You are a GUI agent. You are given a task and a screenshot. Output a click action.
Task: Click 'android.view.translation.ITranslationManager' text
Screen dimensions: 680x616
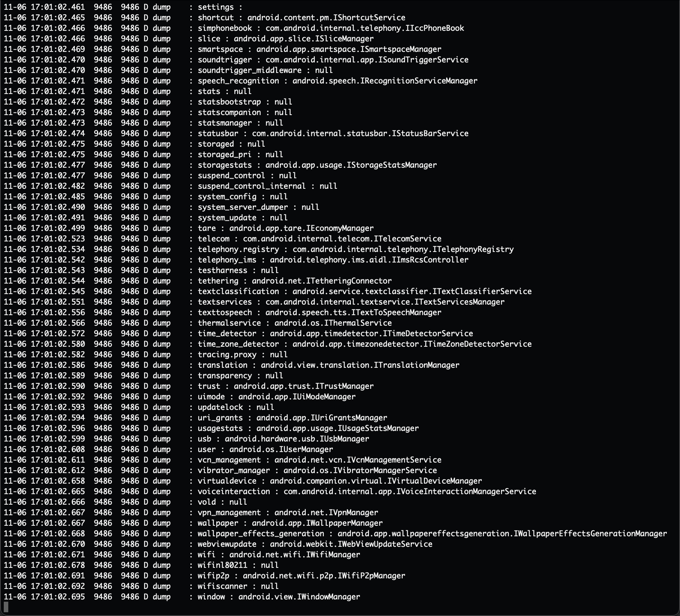click(x=360, y=365)
